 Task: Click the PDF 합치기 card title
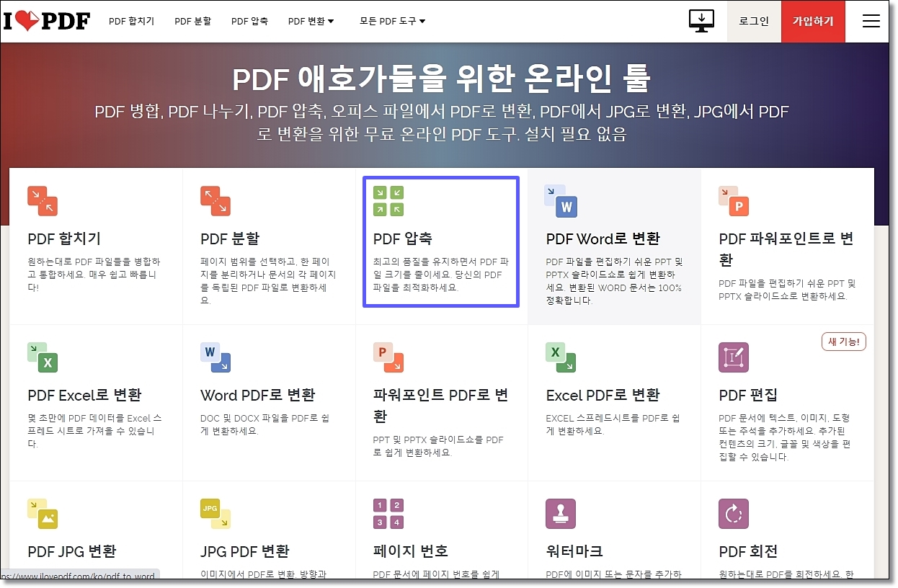(x=64, y=239)
